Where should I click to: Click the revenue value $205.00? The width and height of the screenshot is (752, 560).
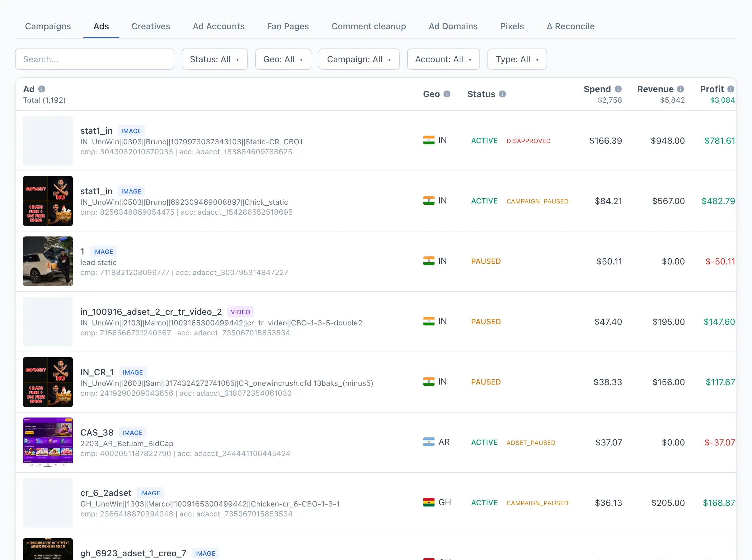668,503
